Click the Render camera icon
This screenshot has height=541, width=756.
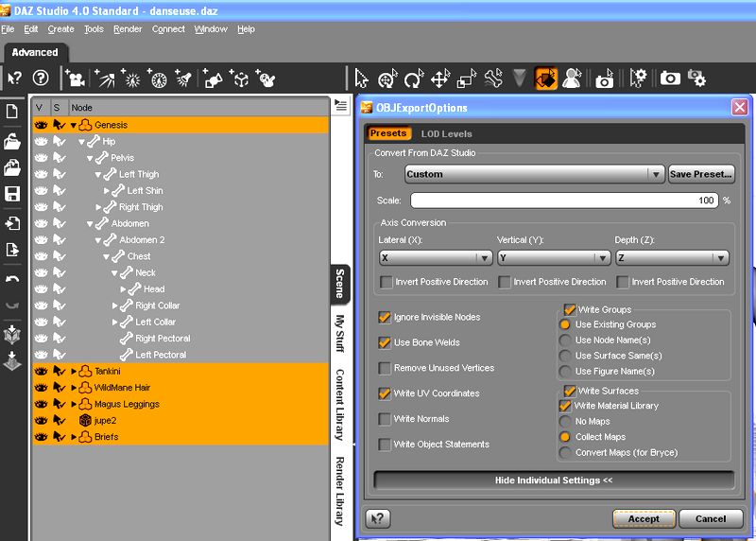coord(670,79)
